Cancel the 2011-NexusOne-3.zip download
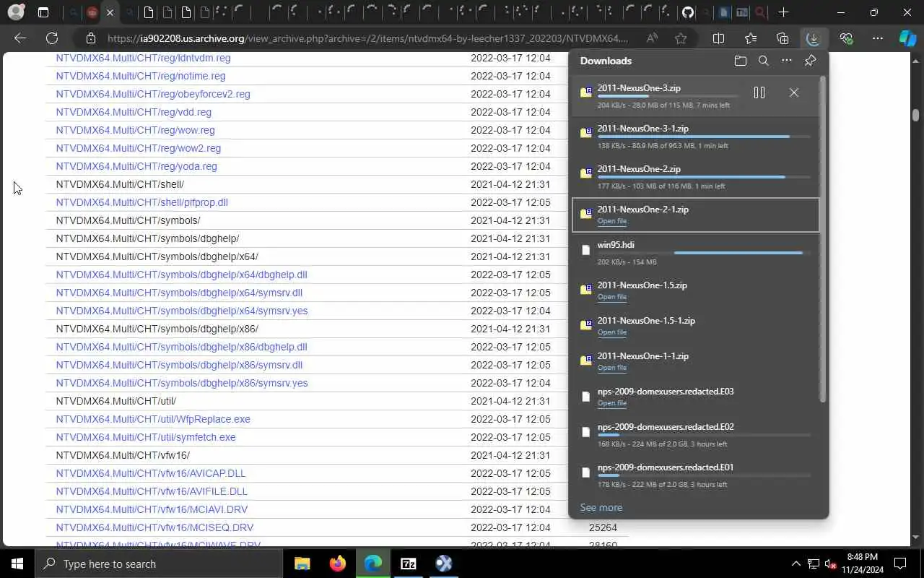 [794, 92]
